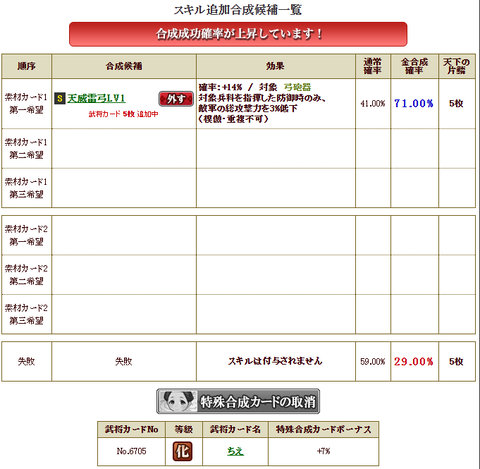This screenshot has height=469, width=480.
Task: Click the 特殊合成カードボーナス header
Action: click(x=323, y=429)
